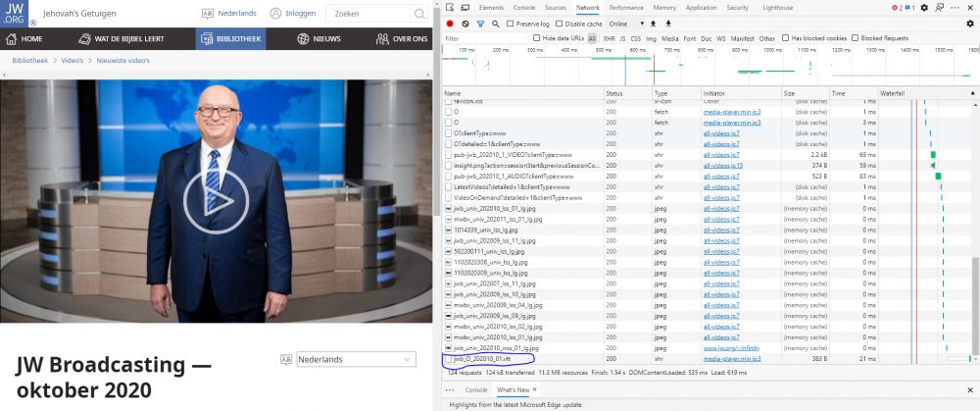Tick Hide data URLs checkbox
Image resolution: width=980 pixels, height=411 pixels.
click(537, 38)
